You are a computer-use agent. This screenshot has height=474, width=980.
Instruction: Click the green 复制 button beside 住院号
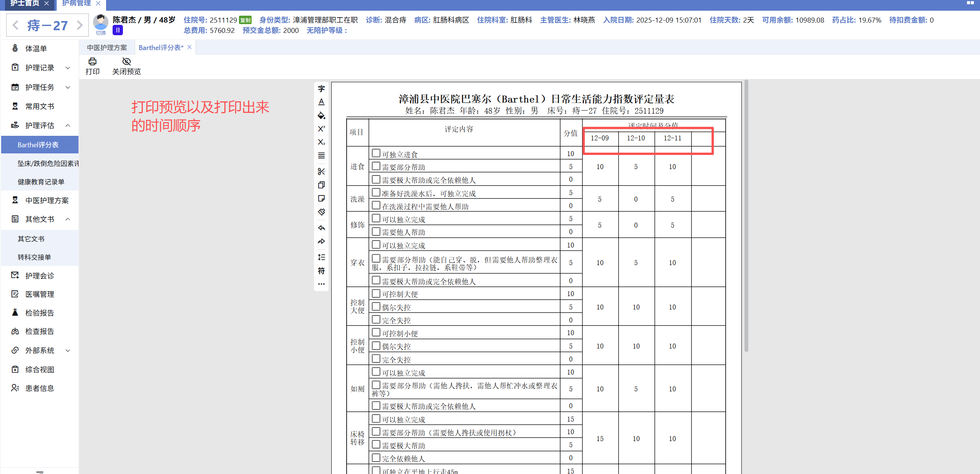[245, 20]
